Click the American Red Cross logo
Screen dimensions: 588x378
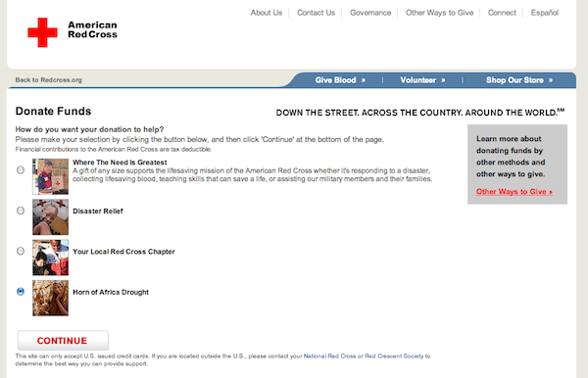click(73, 32)
